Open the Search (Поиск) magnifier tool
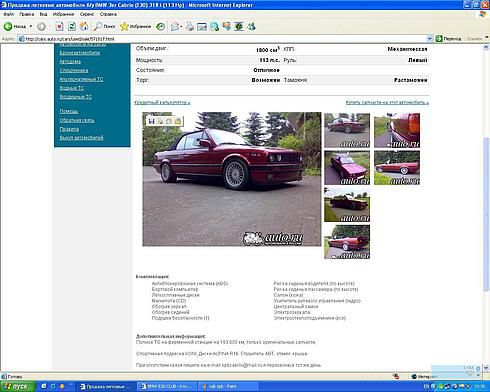 pyautogui.click(x=104, y=26)
